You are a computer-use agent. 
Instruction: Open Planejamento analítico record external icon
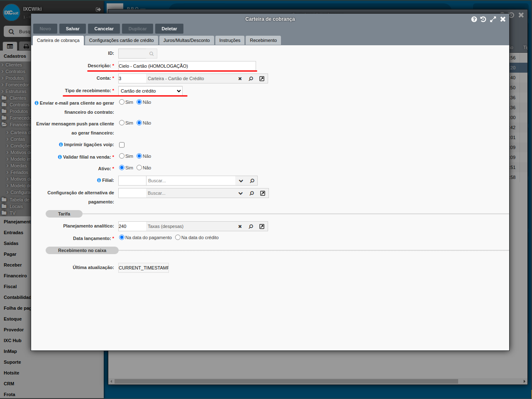coord(262,226)
